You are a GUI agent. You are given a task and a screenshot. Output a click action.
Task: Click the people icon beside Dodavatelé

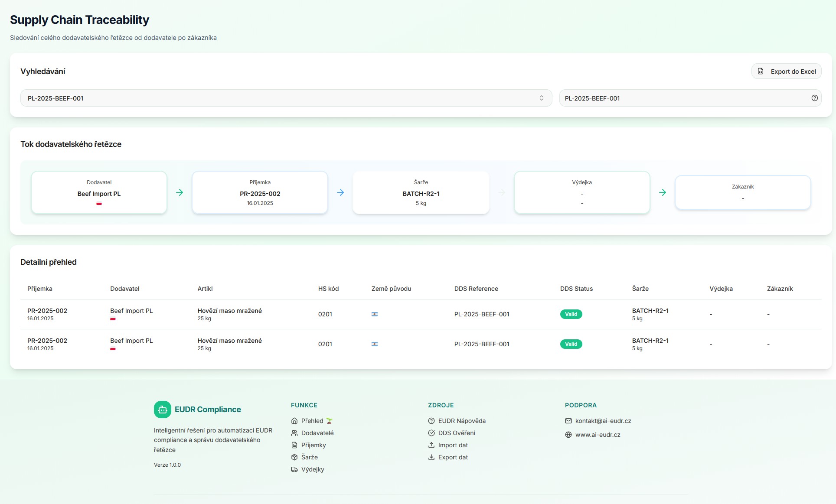pyautogui.click(x=294, y=433)
